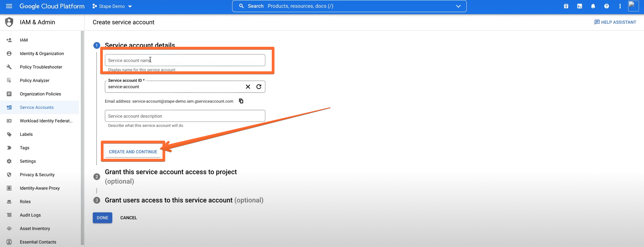Open the three-dot settings menu
Screen dimensions: 644x247
tap(620, 6)
